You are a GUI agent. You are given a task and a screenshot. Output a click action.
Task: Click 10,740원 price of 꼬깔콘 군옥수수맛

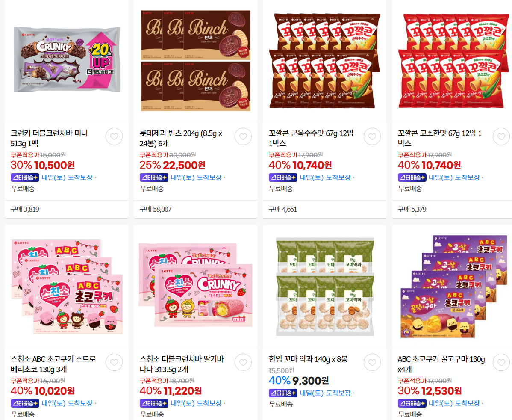pyautogui.click(x=312, y=165)
